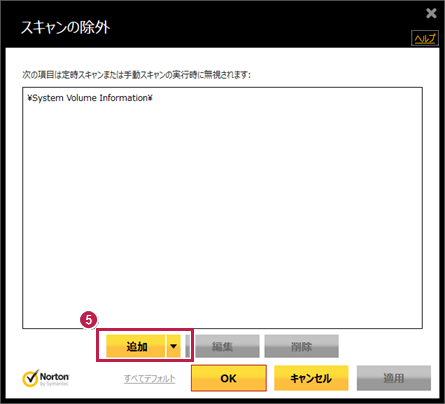The image size is (445, 404).
Task: Click the 削除 button
Action: coord(301,346)
